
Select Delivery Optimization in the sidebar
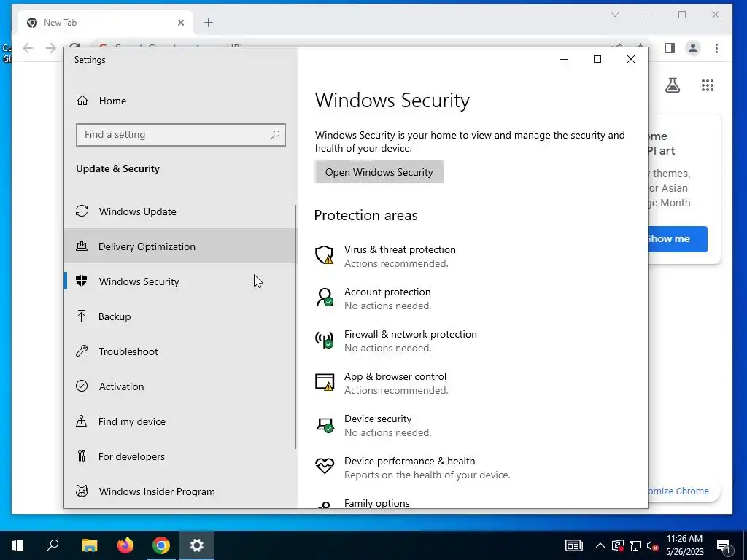click(180, 246)
